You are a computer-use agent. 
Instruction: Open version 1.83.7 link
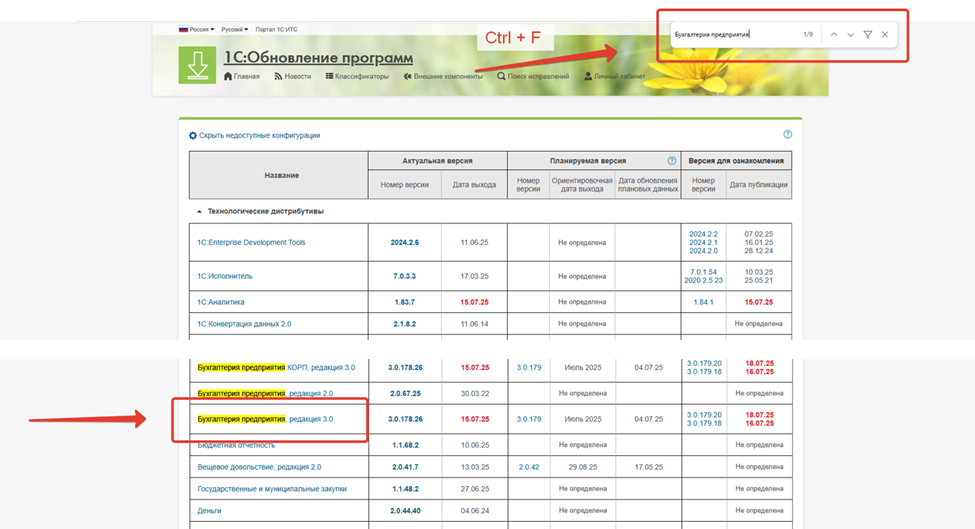[x=404, y=302]
